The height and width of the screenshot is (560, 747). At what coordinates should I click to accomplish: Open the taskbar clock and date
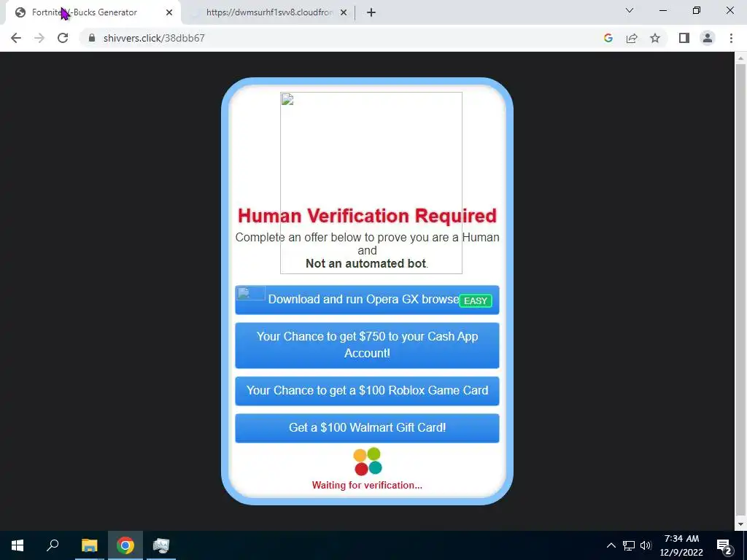pyautogui.click(x=681, y=545)
